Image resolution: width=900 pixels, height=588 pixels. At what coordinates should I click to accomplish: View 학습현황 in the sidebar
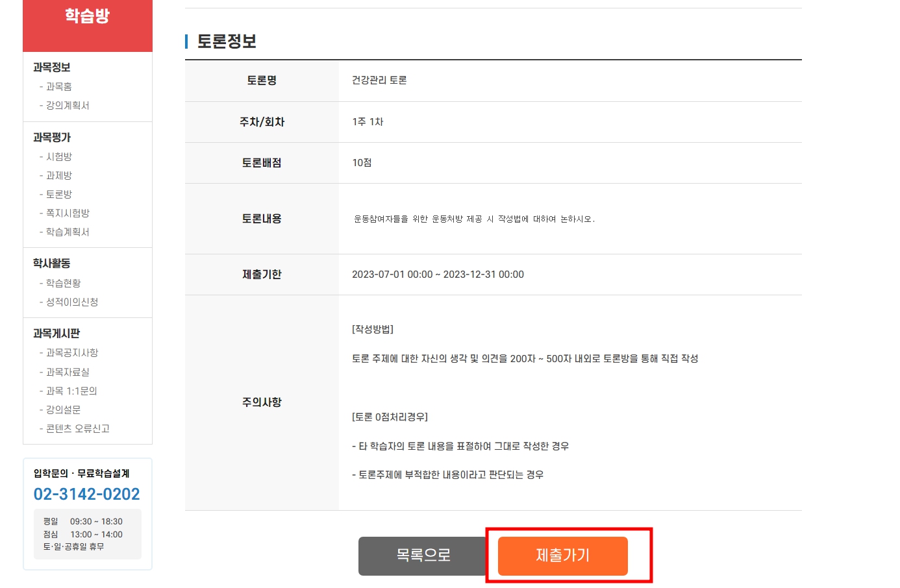64,283
